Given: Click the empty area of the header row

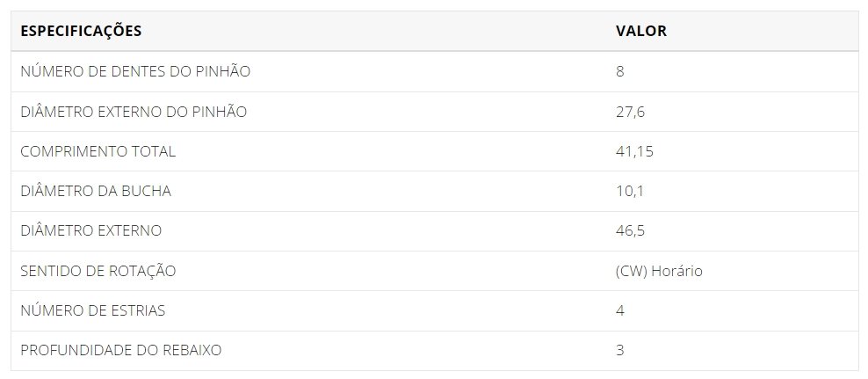Looking at the screenshot, I should coord(376,31).
